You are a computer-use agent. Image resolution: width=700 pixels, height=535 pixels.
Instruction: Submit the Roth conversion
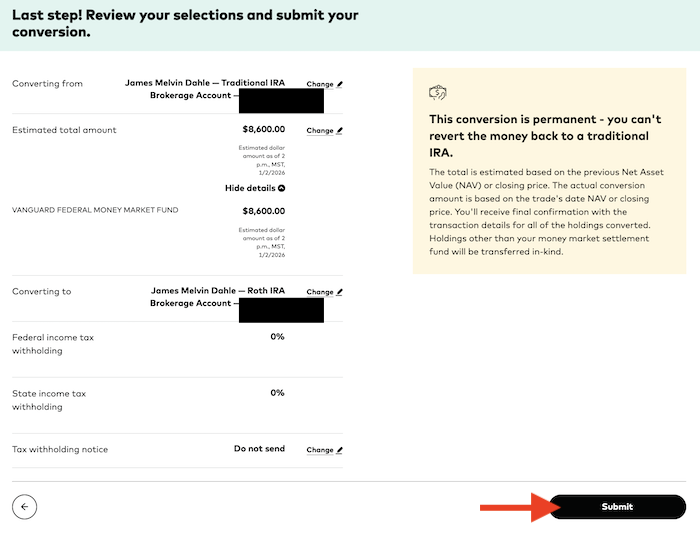[617, 507]
